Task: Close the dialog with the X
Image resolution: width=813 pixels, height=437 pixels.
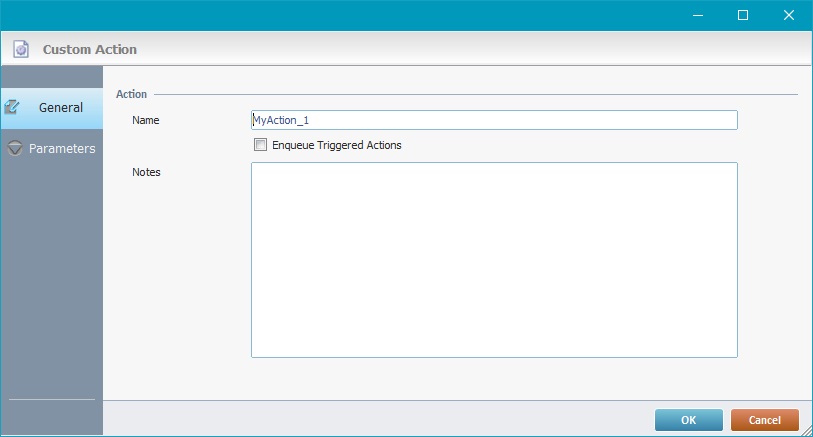Action: pyautogui.click(x=789, y=15)
